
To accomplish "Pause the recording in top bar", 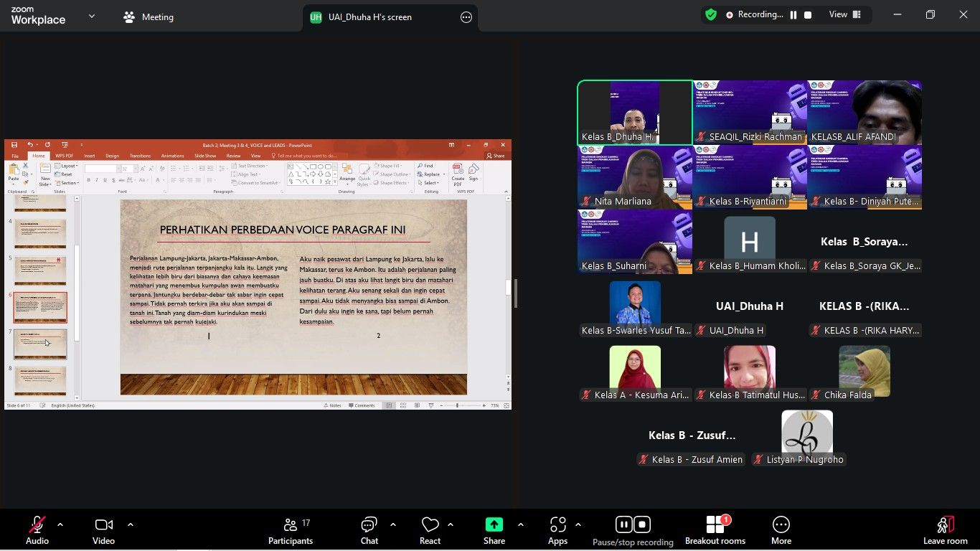I will pyautogui.click(x=793, y=14).
